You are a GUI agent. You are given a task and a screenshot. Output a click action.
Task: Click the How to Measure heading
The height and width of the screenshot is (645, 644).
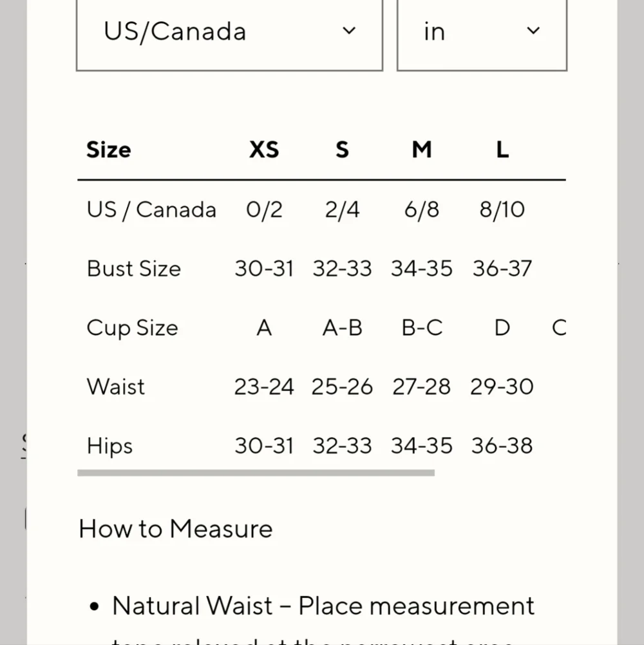[x=176, y=528]
